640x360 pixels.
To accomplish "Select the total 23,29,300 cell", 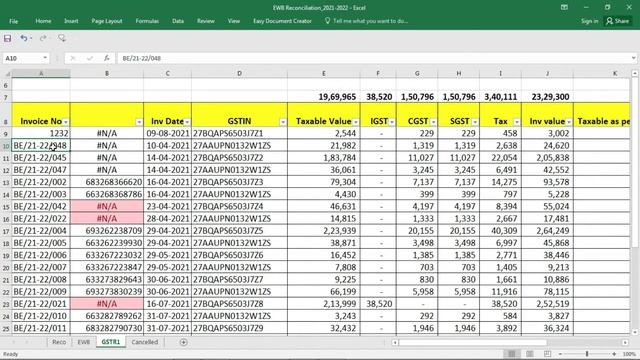I will click(x=547, y=97).
